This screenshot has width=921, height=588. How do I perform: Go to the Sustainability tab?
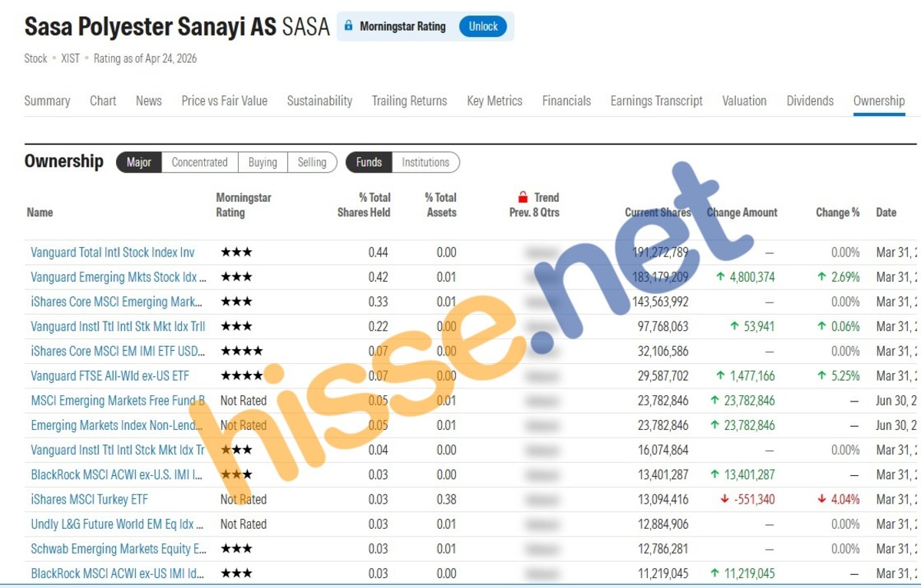[x=319, y=101]
